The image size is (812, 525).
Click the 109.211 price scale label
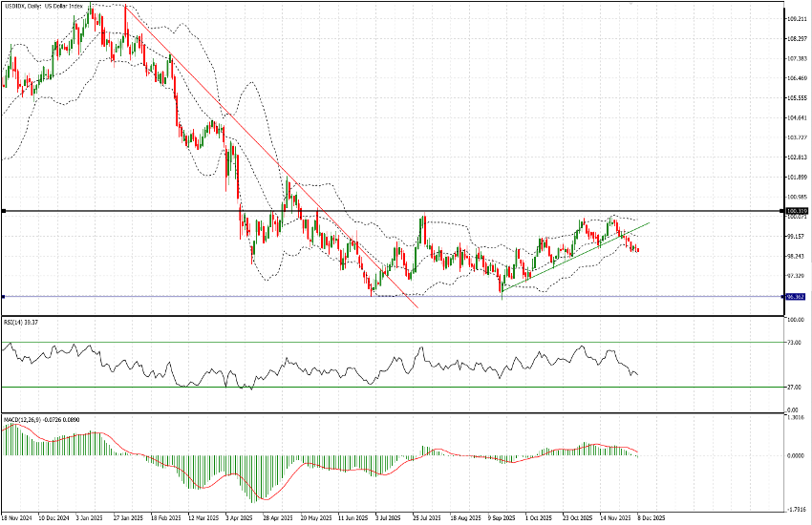pos(795,18)
